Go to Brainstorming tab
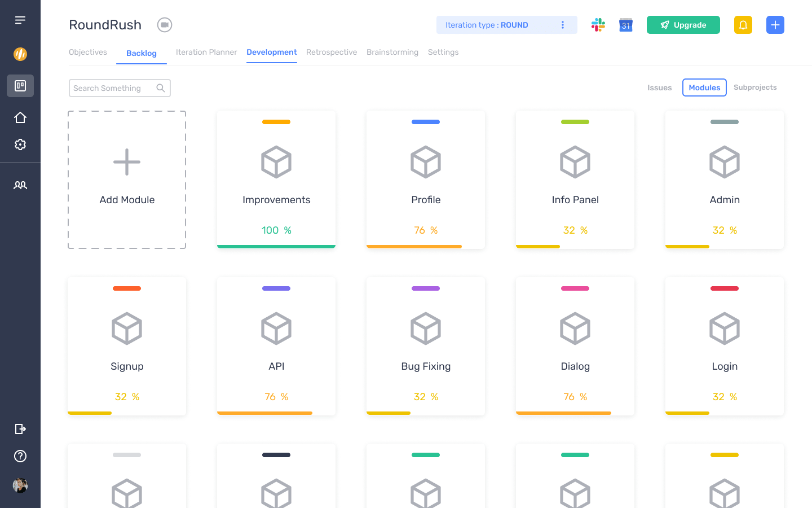Image resolution: width=812 pixels, height=508 pixels. pyautogui.click(x=392, y=52)
